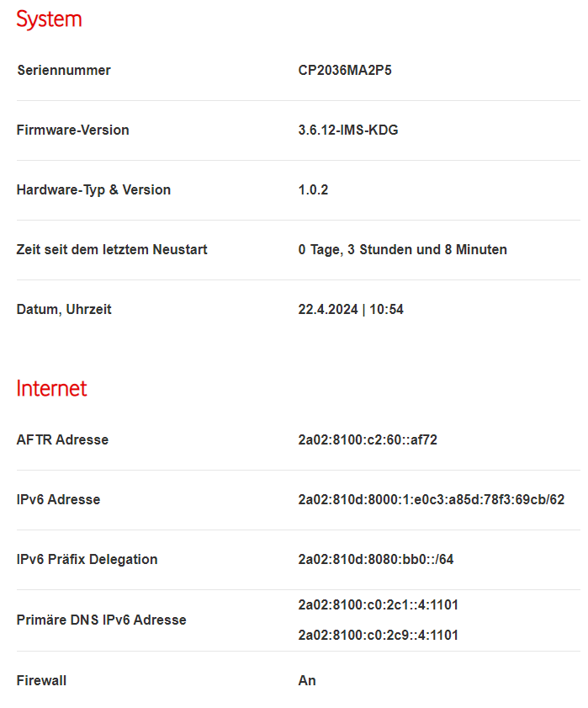Screen dimensions: 588x708
Task: Click the Firmware-Version label
Action: click(x=72, y=130)
